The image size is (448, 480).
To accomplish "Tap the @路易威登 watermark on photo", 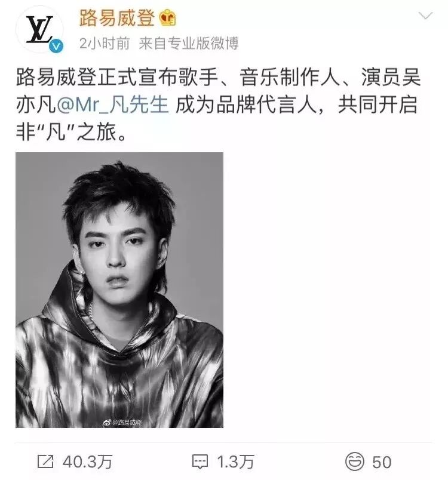I will [126, 423].
